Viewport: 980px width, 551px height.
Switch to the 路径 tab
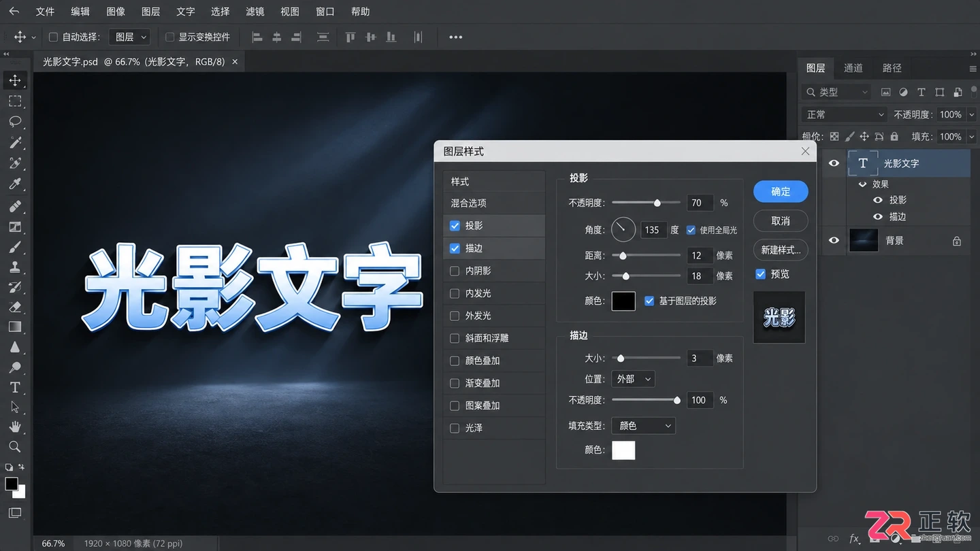(892, 68)
